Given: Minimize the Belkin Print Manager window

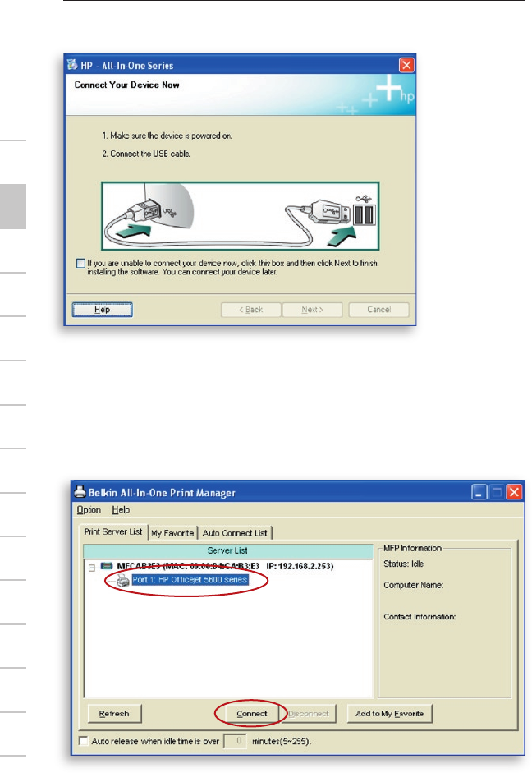Looking at the screenshot, I should [479, 492].
